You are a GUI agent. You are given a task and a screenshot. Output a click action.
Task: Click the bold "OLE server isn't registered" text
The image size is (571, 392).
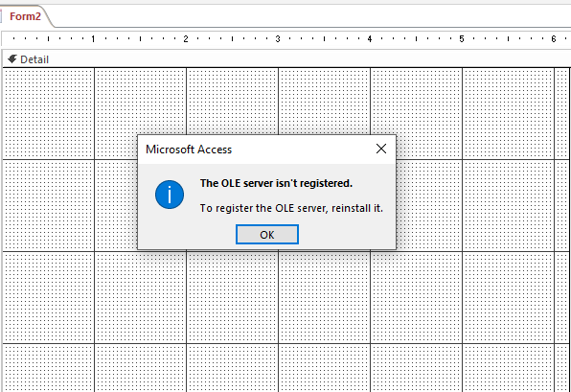(x=276, y=183)
